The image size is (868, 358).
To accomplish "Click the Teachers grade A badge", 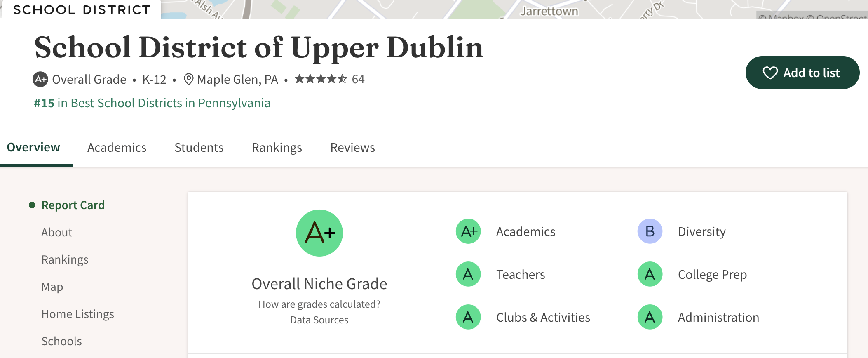I will pos(468,274).
